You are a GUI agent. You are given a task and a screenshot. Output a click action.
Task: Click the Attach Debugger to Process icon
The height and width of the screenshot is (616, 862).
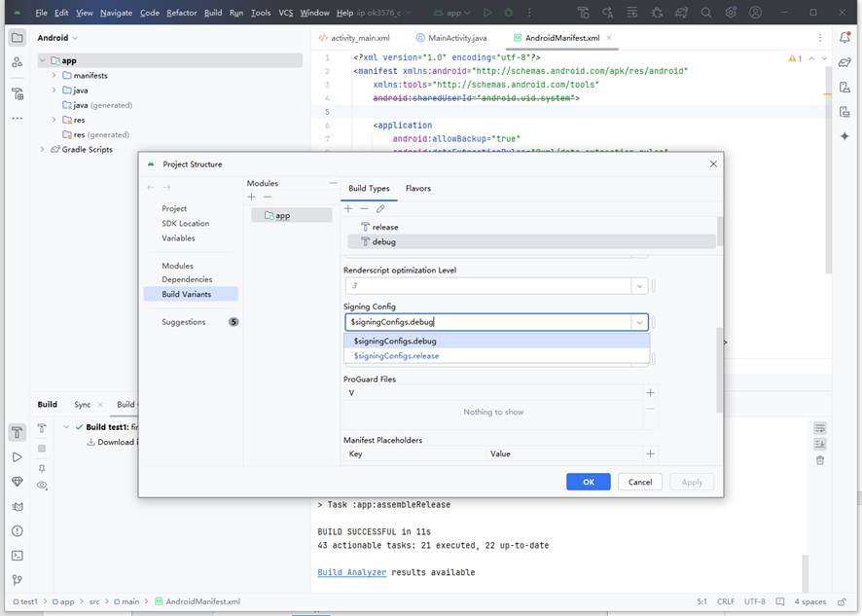pos(657,13)
